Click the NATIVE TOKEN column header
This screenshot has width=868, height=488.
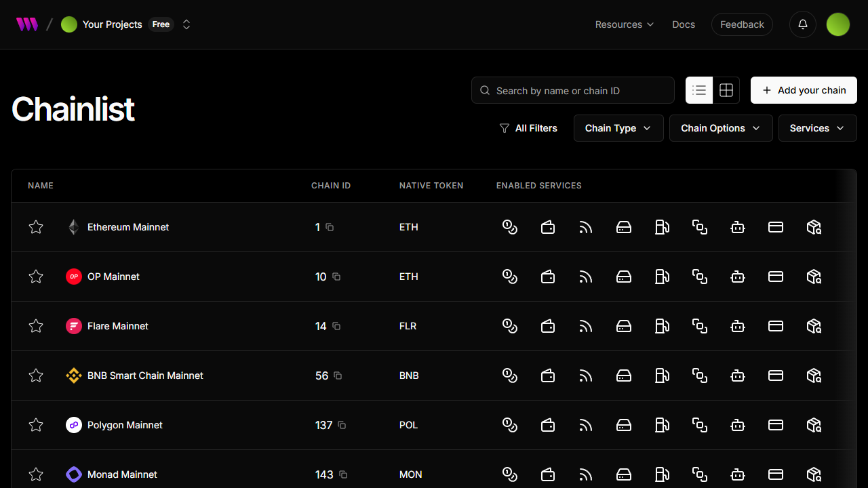click(431, 186)
